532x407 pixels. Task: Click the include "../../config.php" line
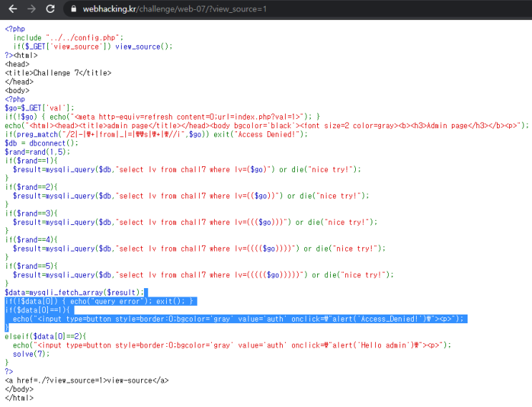point(68,38)
